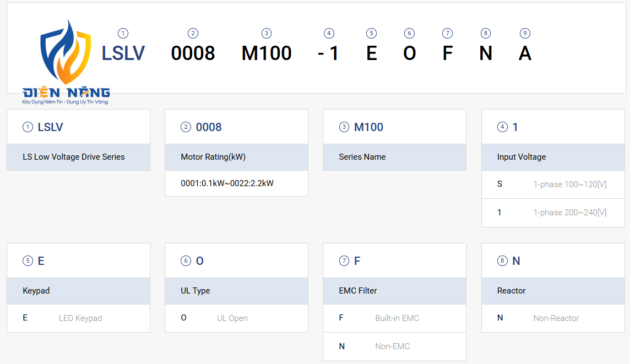Click the 'Keypad' label
630x364 pixels.
36,290
